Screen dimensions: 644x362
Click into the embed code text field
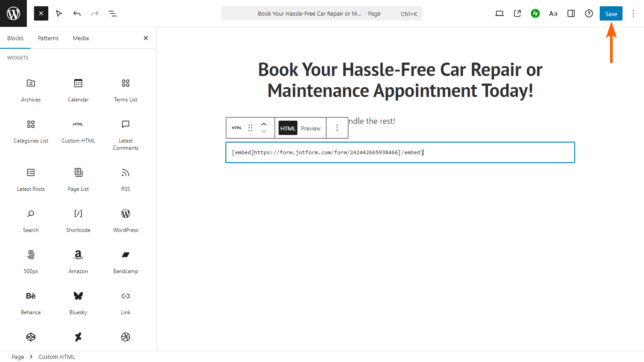400,152
